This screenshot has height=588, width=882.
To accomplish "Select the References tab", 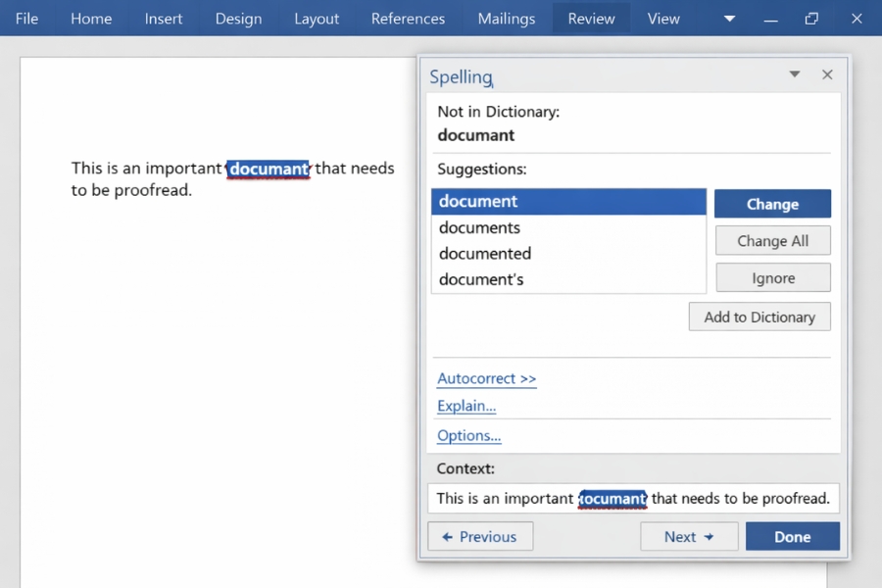I will coord(408,19).
